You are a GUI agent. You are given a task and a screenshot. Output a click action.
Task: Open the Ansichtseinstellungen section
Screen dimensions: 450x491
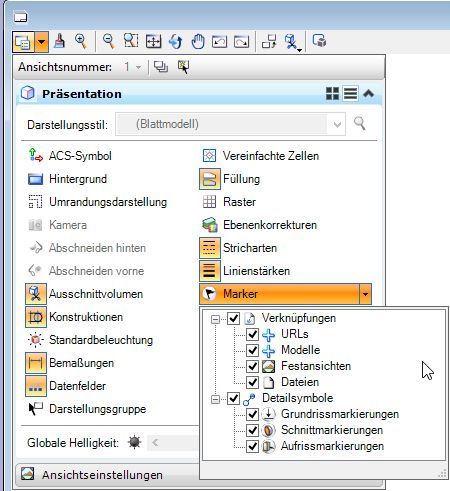pos(102,475)
